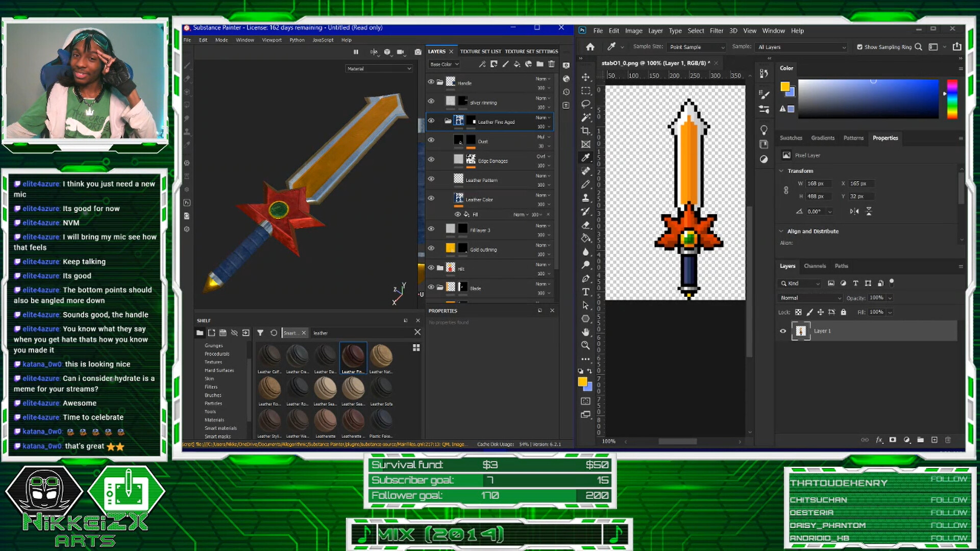Select the Crop tool in Photoshop
Viewport: 980px width, 551px height.
tap(585, 131)
